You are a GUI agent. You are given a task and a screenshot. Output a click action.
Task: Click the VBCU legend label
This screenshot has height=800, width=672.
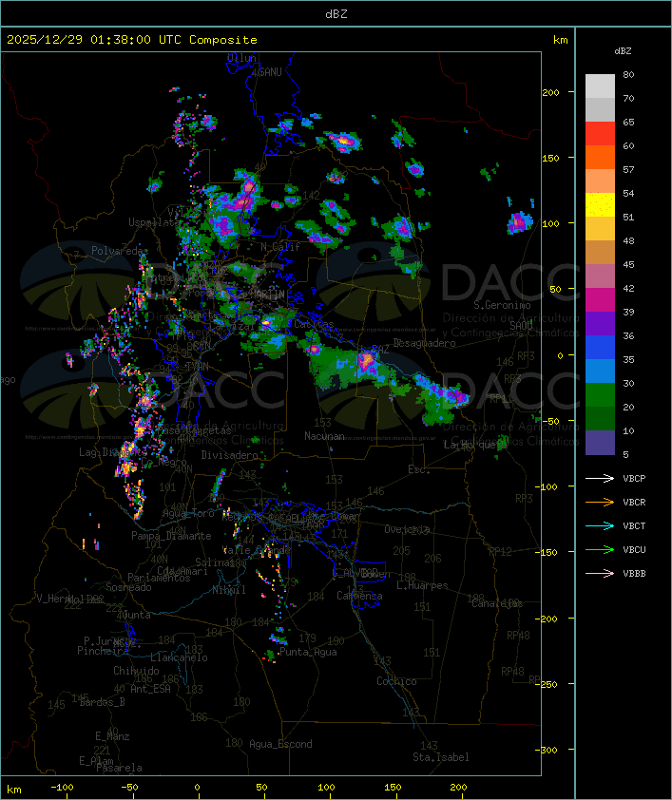click(x=634, y=549)
